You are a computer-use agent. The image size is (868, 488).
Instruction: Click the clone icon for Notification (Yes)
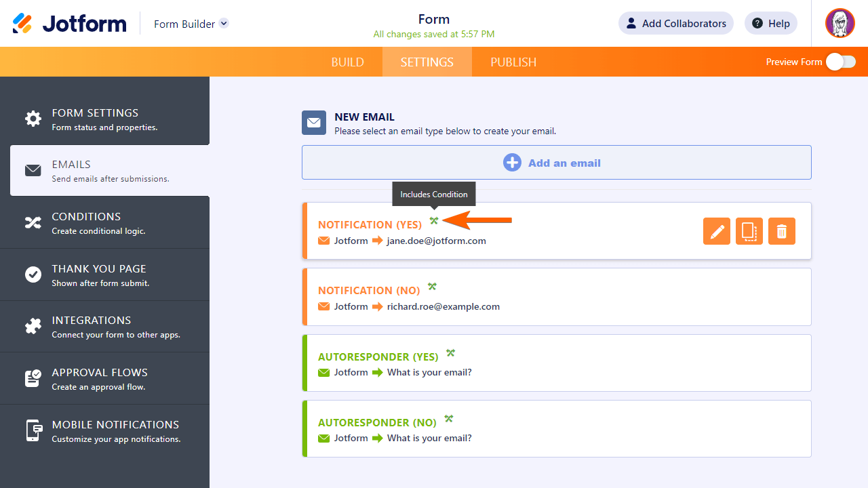tap(749, 231)
